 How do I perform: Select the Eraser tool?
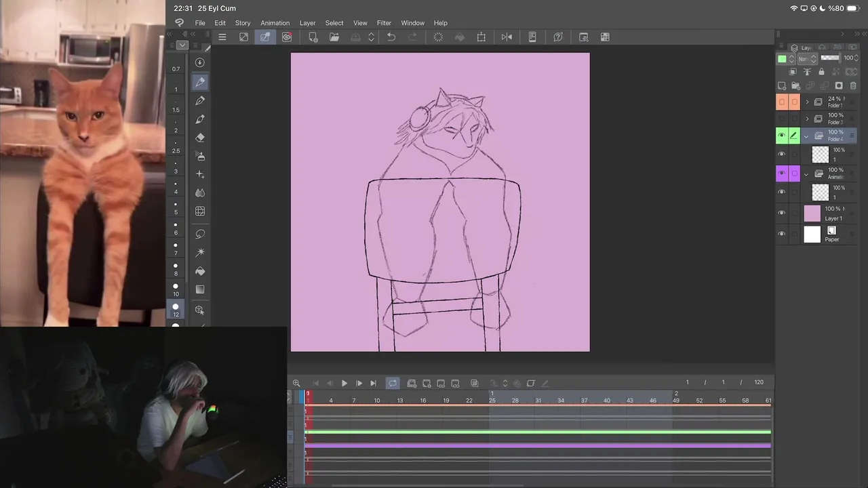(200, 138)
